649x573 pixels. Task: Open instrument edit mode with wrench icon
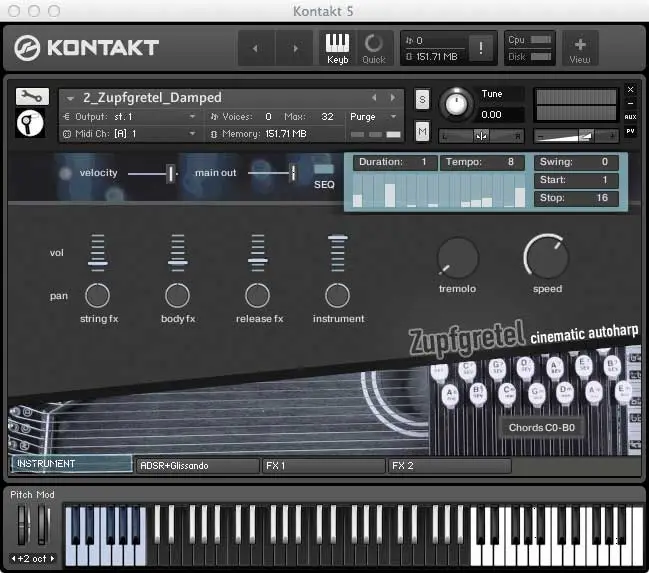point(32,97)
